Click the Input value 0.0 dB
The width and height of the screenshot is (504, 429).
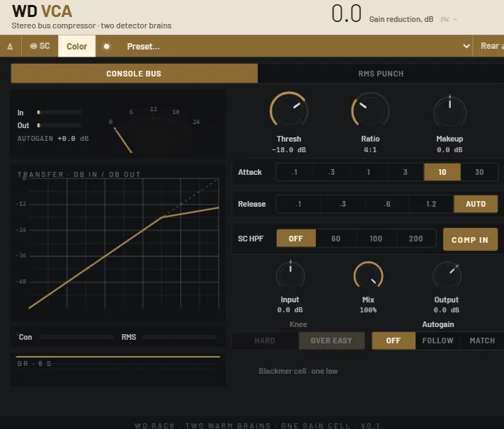tap(290, 310)
